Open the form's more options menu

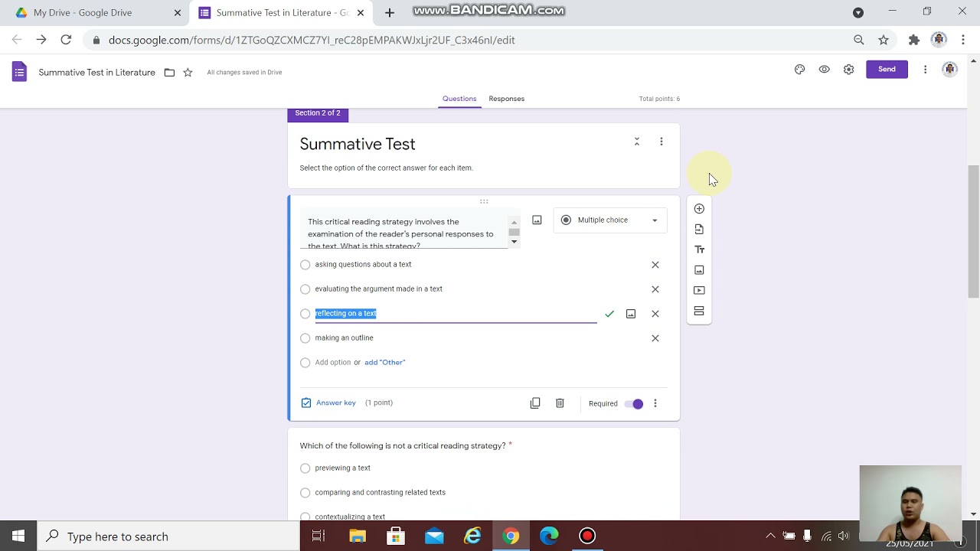925,69
